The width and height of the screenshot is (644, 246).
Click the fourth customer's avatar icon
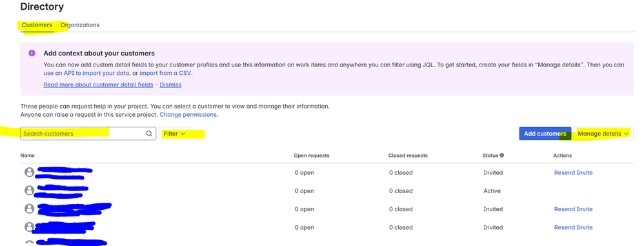[29, 227]
